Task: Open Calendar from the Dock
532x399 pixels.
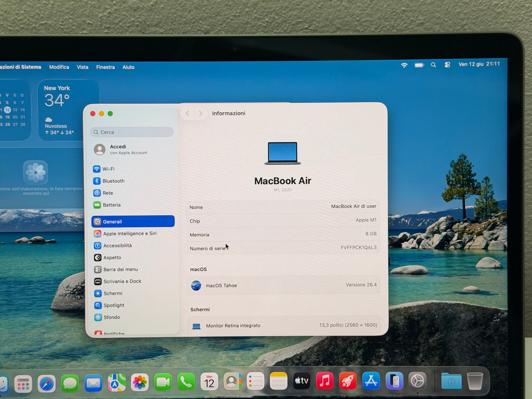Action: click(x=209, y=382)
